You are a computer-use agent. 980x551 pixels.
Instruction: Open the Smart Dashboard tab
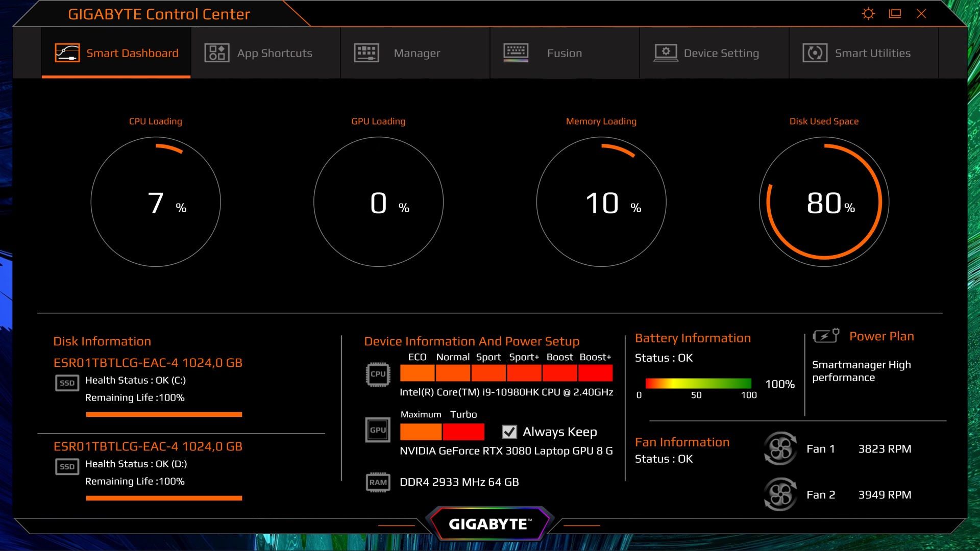click(116, 53)
